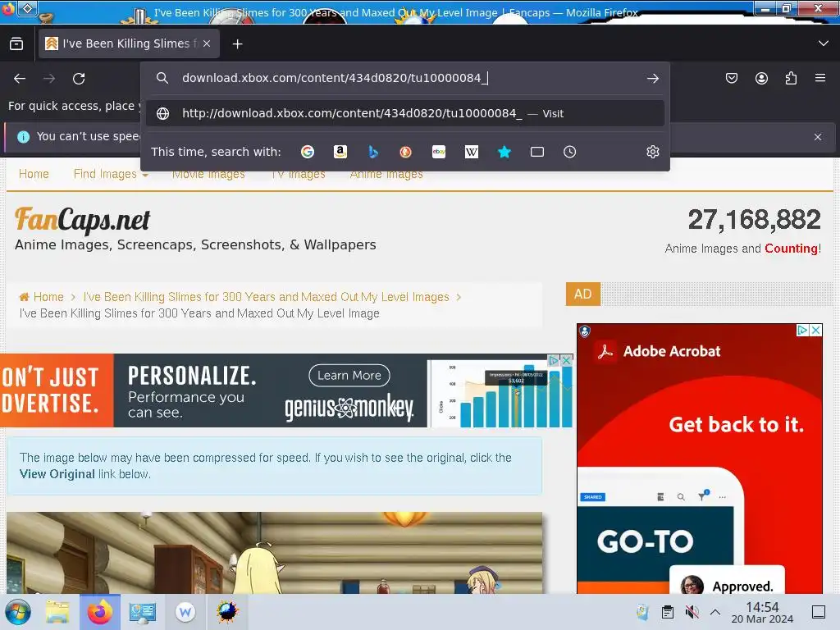
Task: Open the Slimes for 300 Years Images breadcrumb link
Action: pyautogui.click(x=267, y=297)
